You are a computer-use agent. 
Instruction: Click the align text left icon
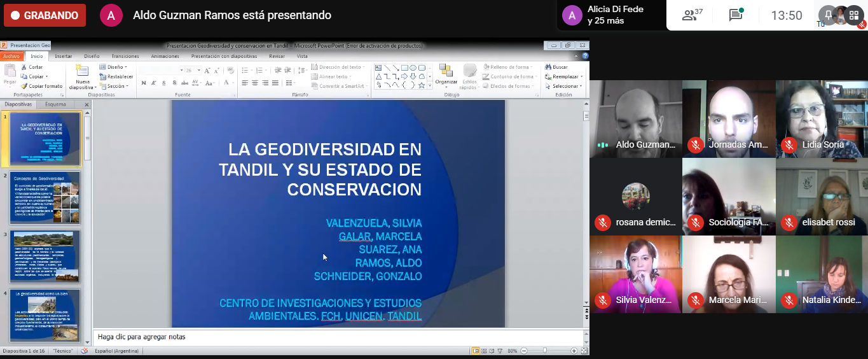[x=245, y=83]
